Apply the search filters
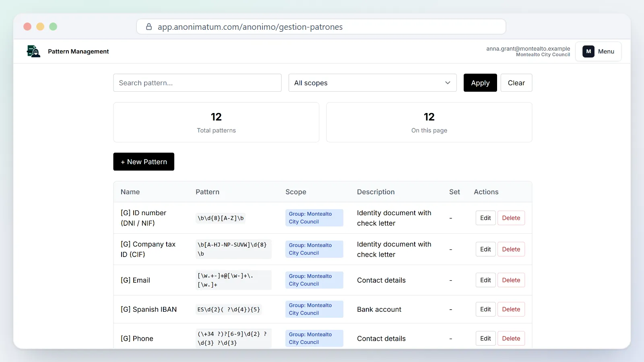 (x=480, y=83)
